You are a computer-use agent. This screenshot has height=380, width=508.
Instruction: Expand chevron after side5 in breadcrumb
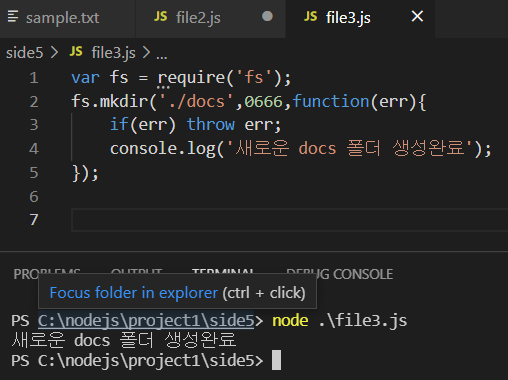pyautogui.click(x=54, y=52)
